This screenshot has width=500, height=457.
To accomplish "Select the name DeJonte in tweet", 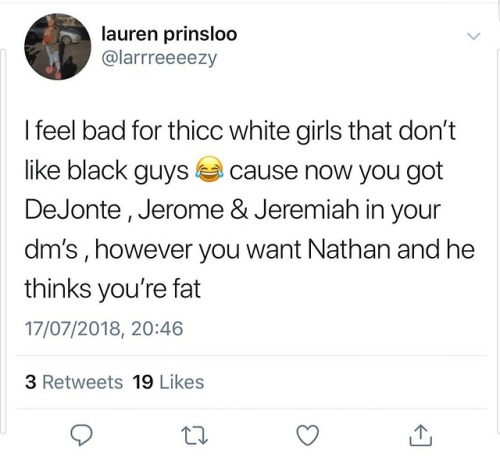I will pyautogui.click(x=73, y=210).
